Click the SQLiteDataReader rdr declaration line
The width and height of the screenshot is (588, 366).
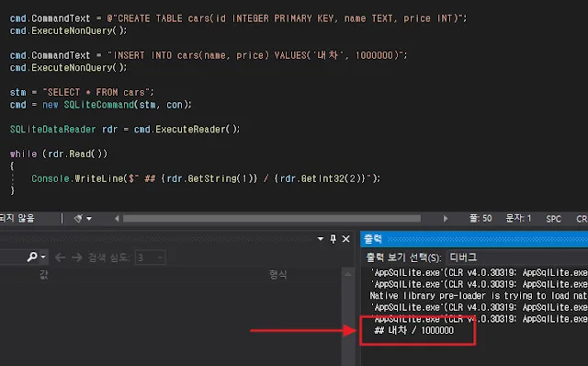(125, 129)
